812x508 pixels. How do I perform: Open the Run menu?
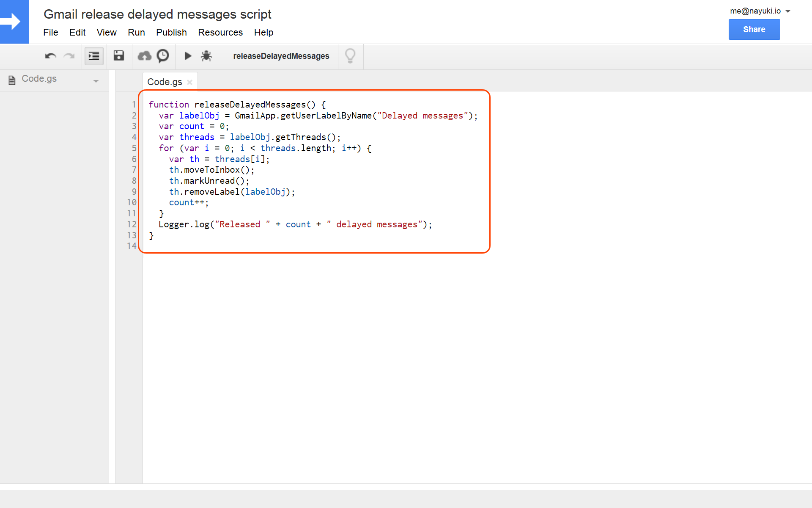136,33
